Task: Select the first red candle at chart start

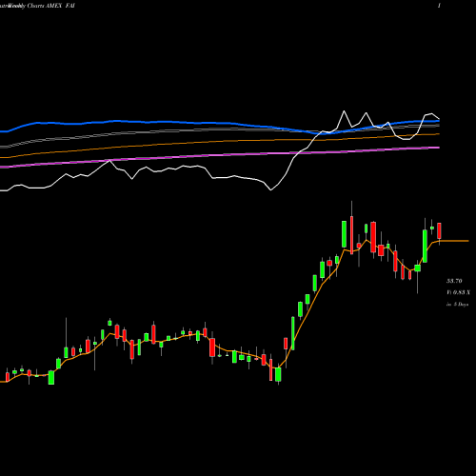Action: pyautogui.click(x=8, y=377)
